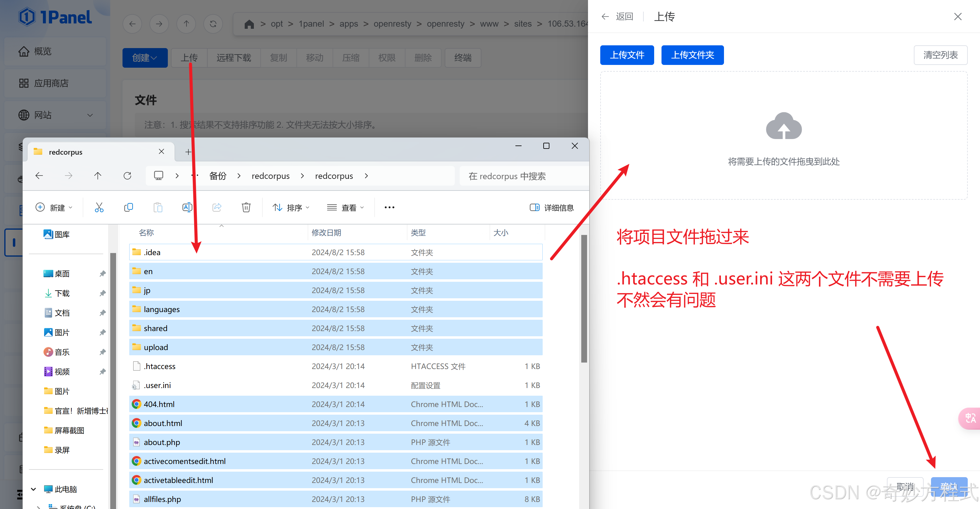Click the 1Panel back navigation arrow
Viewport: 980px width, 509px height.
[x=132, y=24]
